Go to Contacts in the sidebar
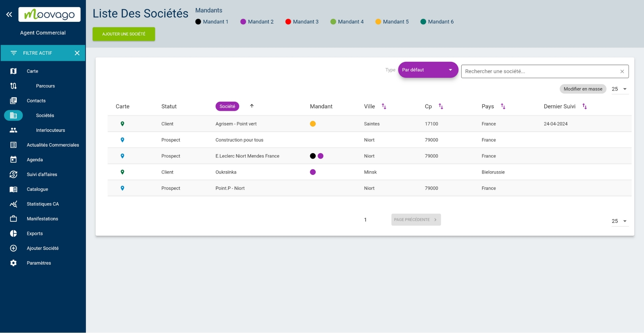Image resolution: width=644 pixels, height=333 pixels. click(36, 101)
